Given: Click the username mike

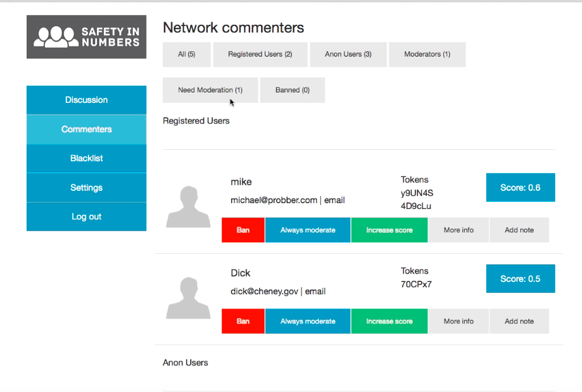Looking at the screenshot, I should point(242,182).
